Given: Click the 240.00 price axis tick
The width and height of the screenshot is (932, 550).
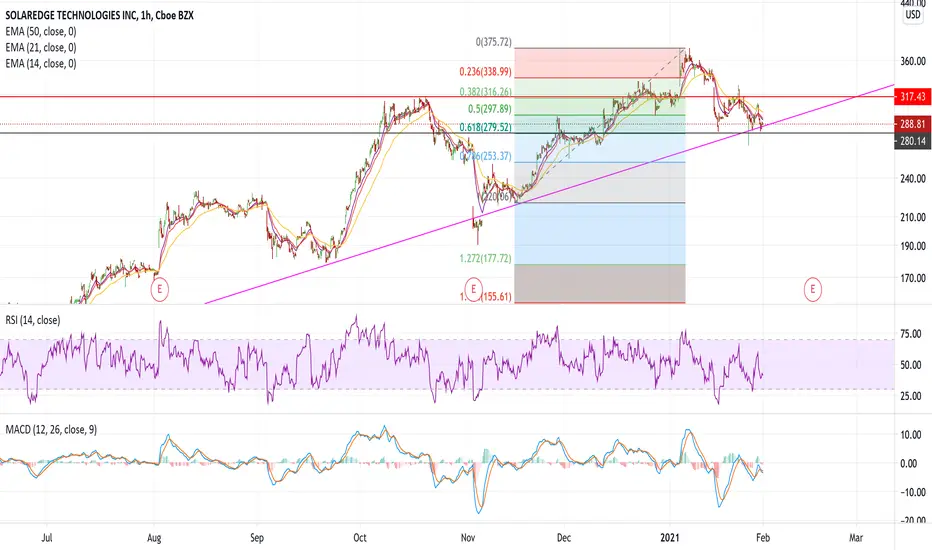Looking at the screenshot, I should click(912, 178).
